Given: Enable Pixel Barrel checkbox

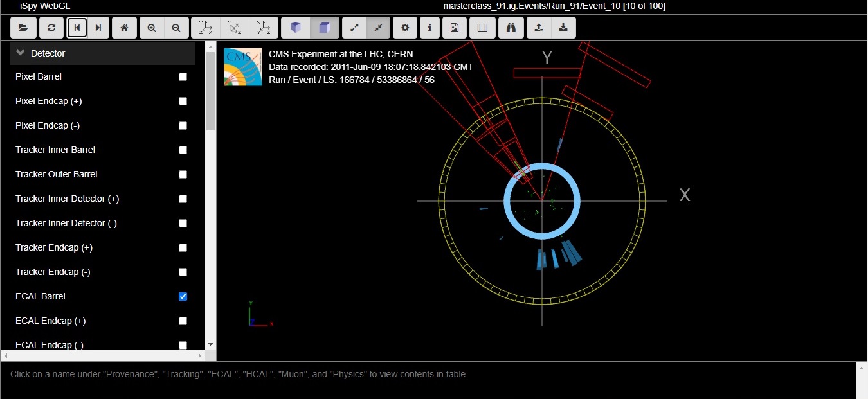Looking at the screenshot, I should point(183,77).
